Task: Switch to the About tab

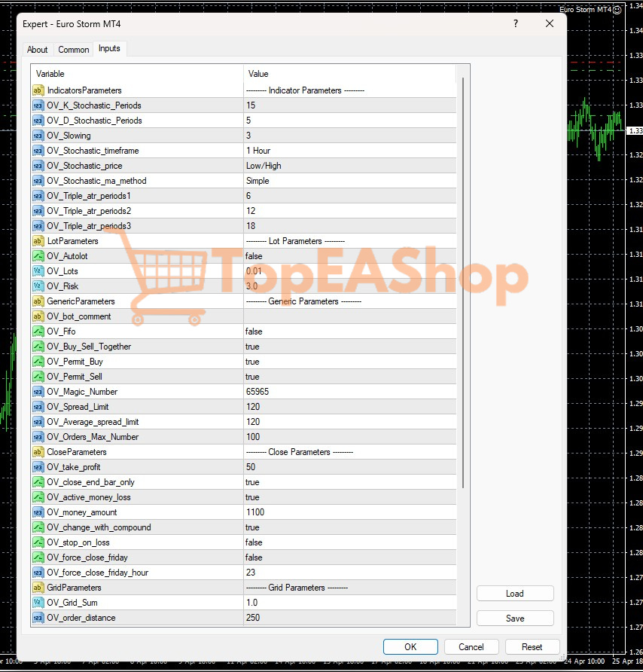Action: pyautogui.click(x=38, y=50)
